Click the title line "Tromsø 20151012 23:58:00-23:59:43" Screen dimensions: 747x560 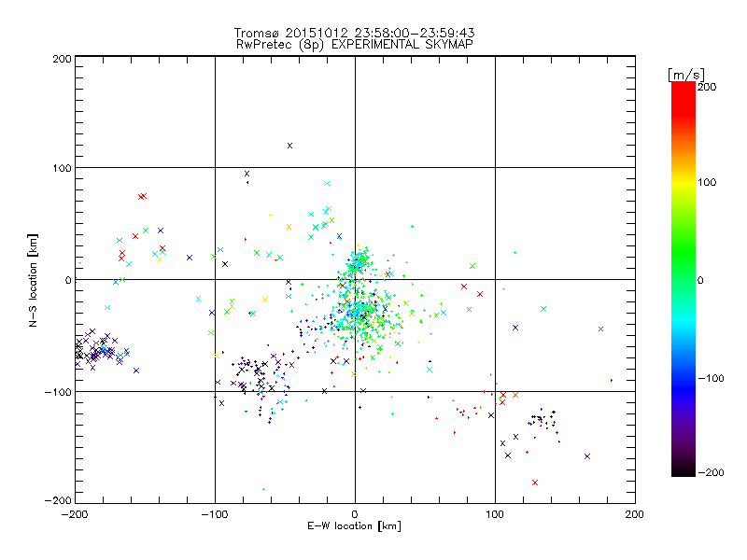[354, 33]
